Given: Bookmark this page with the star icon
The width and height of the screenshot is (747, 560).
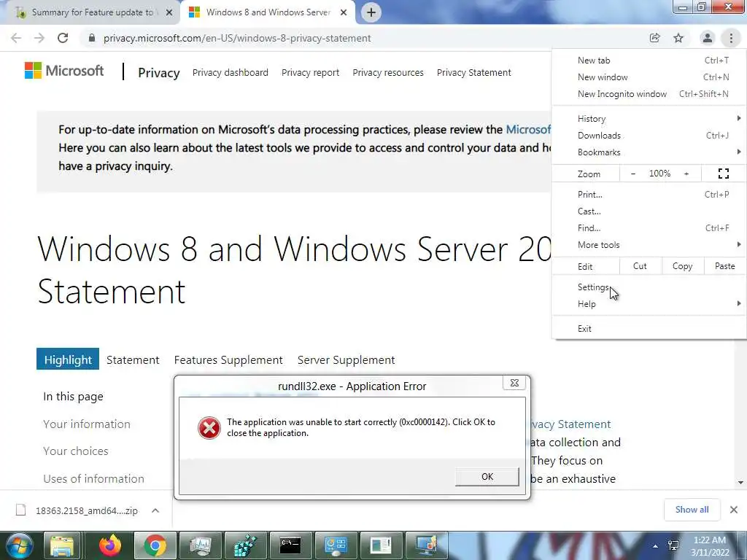Looking at the screenshot, I should coord(678,38).
